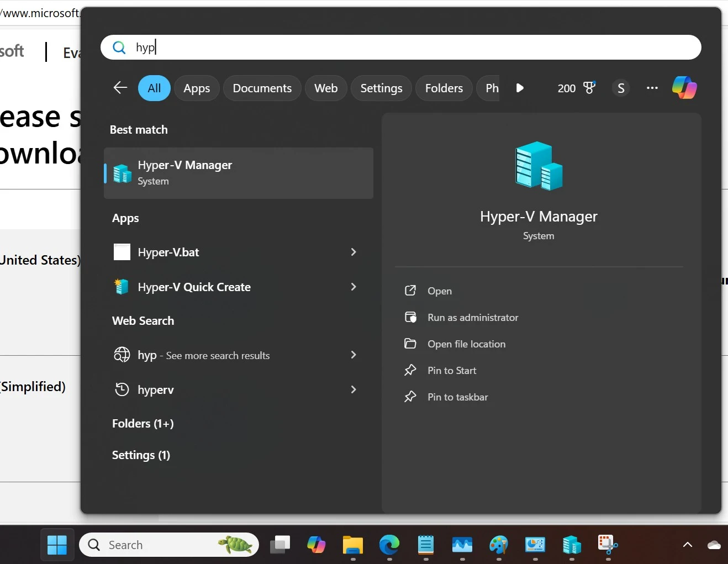Open Paint from the taskbar

coord(499,545)
